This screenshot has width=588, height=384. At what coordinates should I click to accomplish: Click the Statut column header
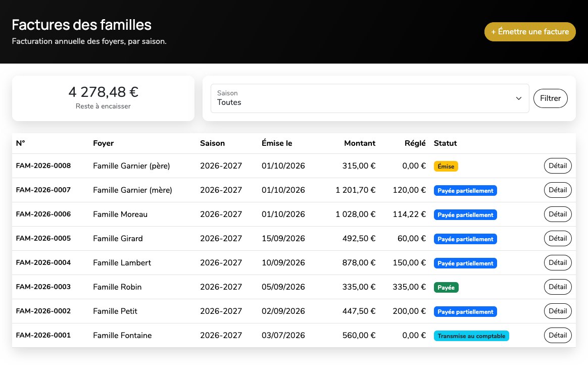(x=445, y=143)
